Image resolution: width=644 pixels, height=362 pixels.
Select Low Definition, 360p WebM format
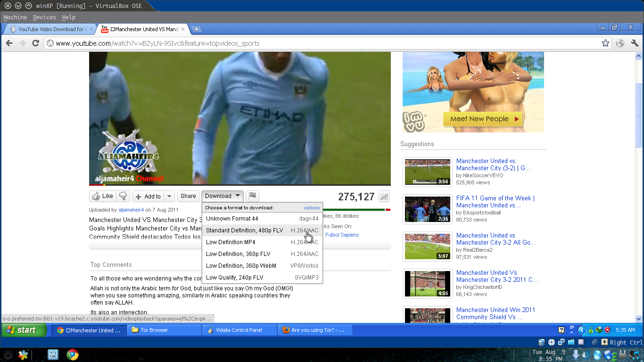(x=262, y=266)
